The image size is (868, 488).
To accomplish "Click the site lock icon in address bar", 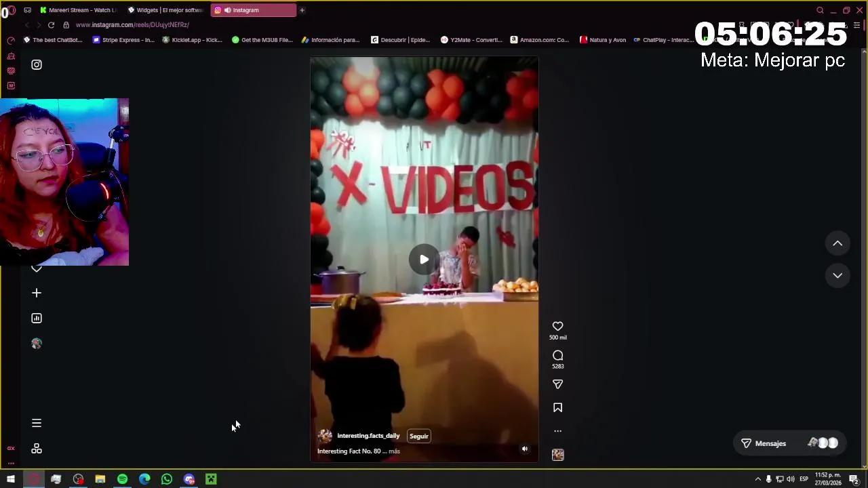I will click(66, 25).
